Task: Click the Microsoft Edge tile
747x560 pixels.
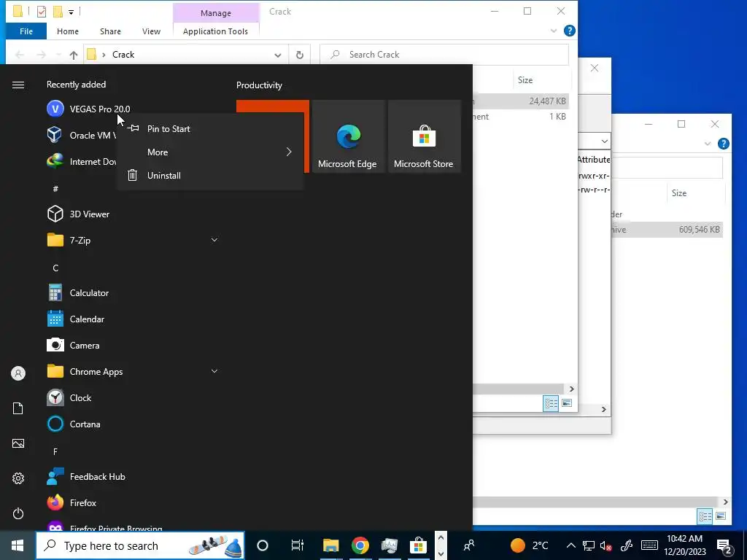Action: 348,136
